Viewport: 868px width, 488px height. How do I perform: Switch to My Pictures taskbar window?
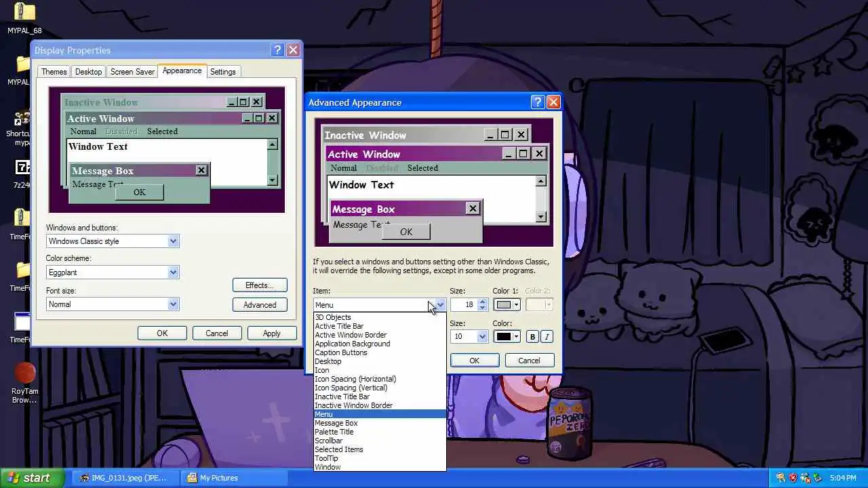(234, 478)
